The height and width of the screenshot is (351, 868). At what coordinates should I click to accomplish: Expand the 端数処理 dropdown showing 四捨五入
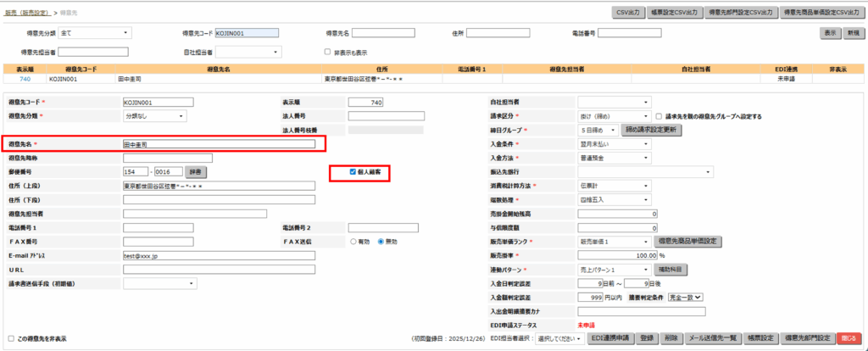(614, 199)
